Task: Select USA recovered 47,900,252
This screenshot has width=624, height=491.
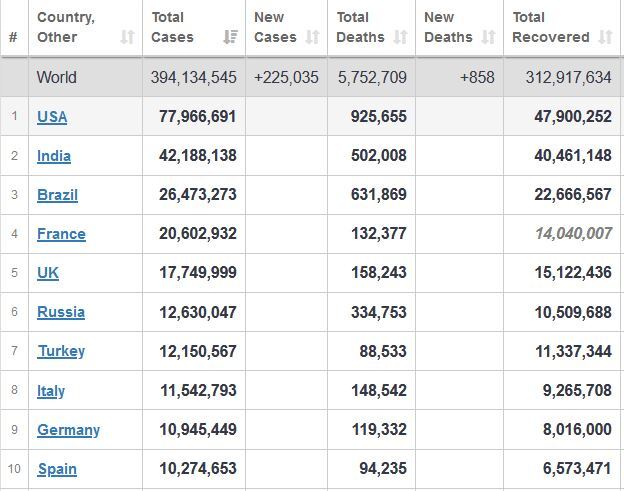Action: [573, 117]
